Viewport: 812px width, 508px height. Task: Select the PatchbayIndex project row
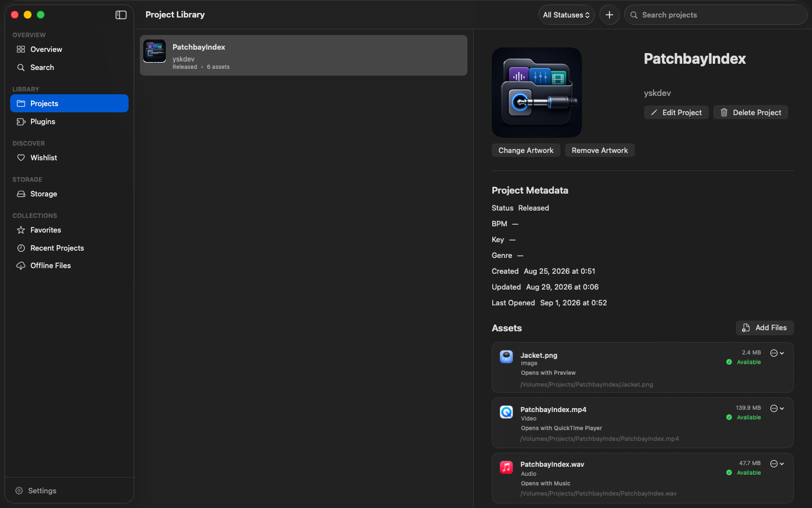pyautogui.click(x=303, y=55)
